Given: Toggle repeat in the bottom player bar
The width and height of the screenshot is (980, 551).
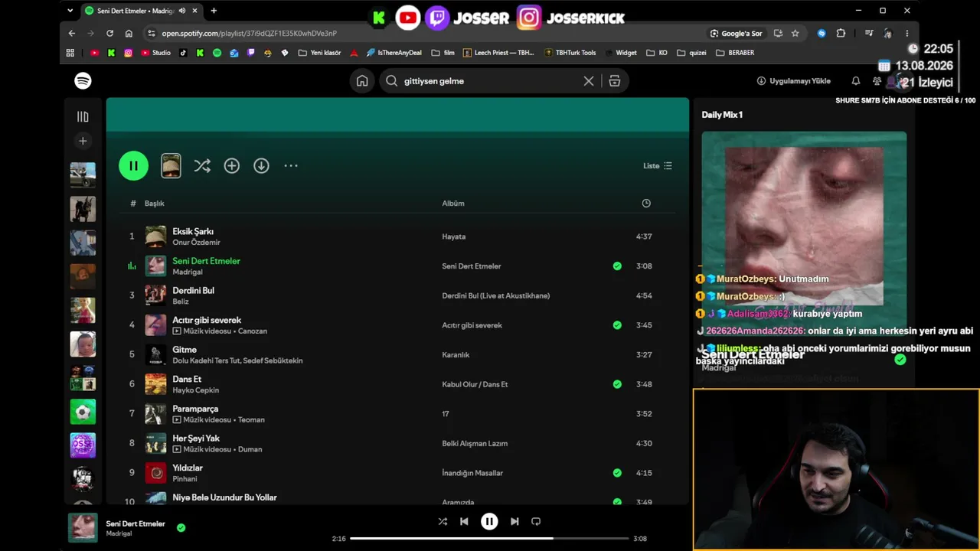Looking at the screenshot, I should point(536,521).
